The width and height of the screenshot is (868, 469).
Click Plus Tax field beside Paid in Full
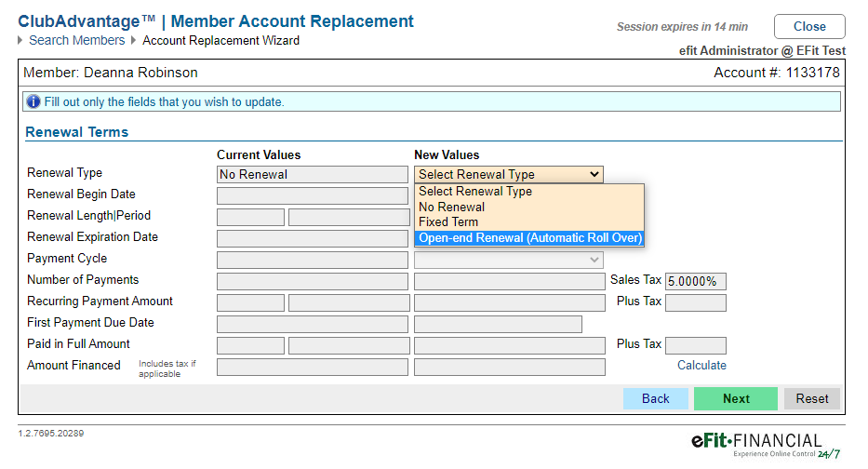pos(695,345)
